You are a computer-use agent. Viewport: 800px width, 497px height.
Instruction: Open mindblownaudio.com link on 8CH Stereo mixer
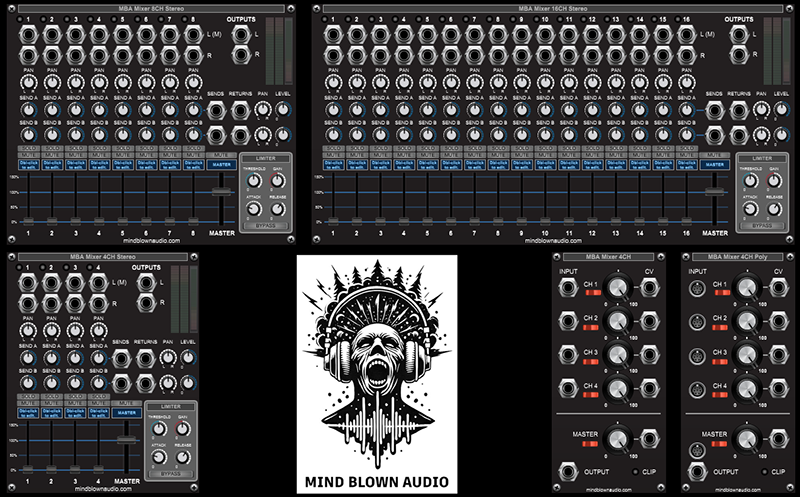tap(152, 241)
